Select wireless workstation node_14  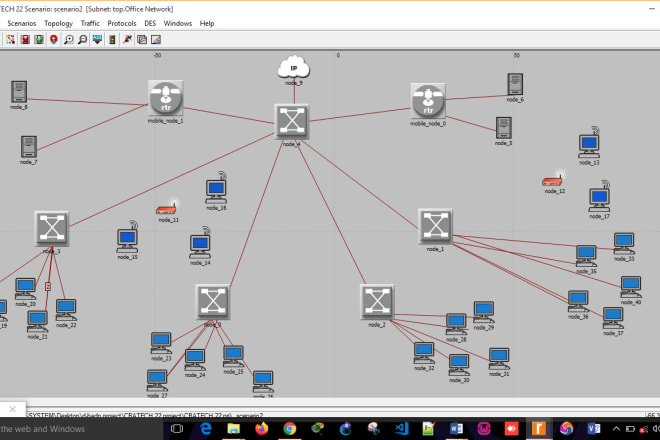coord(200,243)
